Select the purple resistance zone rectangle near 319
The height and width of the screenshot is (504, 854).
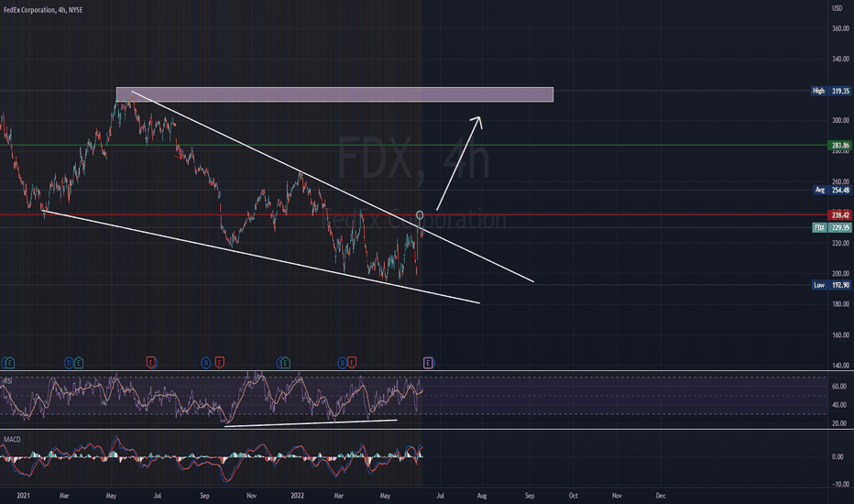click(335, 94)
